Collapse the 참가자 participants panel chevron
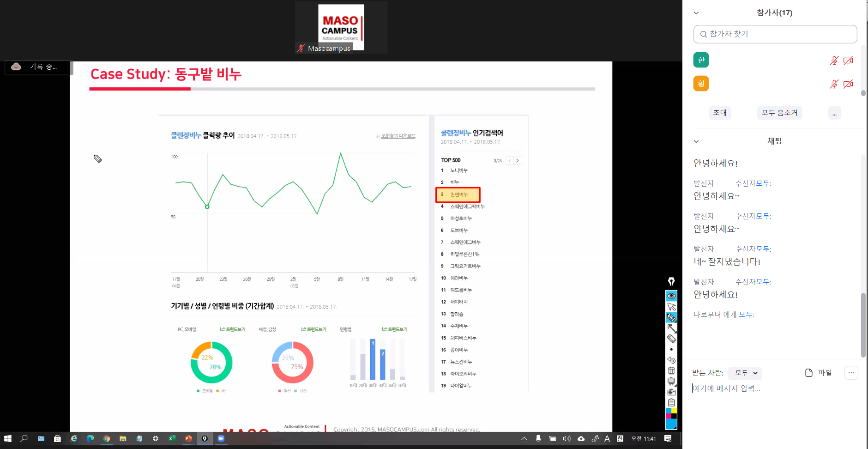The image size is (868, 449). point(696,13)
